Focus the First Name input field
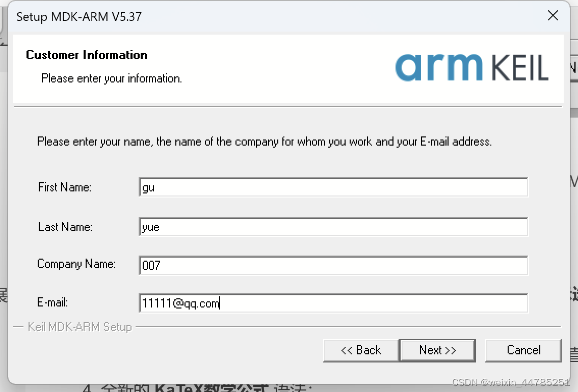578x392 pixels. (x=333, y=187)
